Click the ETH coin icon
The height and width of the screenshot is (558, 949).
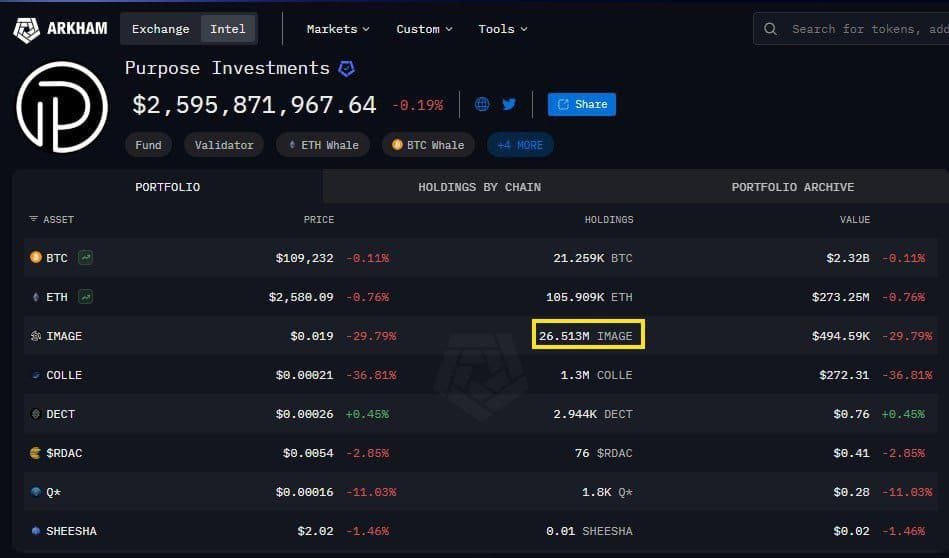(x=36, y=297)
